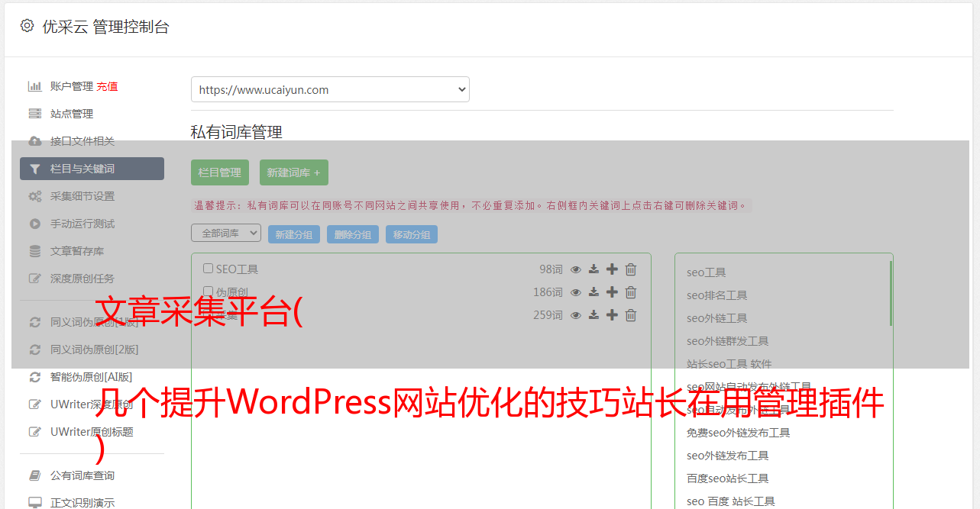The height and width of the screenshot is (509, 980).
Task: Select keyword 'seo外链发布工具'
Action: [728, 456]
